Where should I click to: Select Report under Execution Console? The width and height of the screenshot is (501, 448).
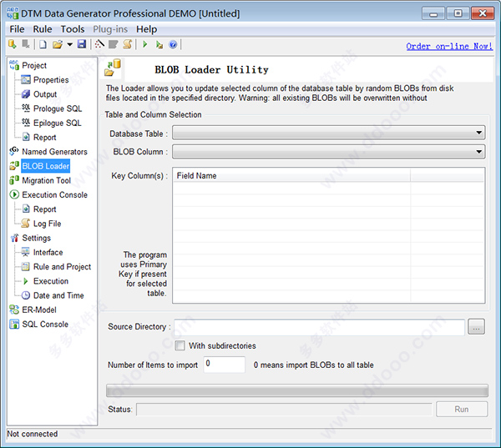pyautogui.click(x=45, y=209)
